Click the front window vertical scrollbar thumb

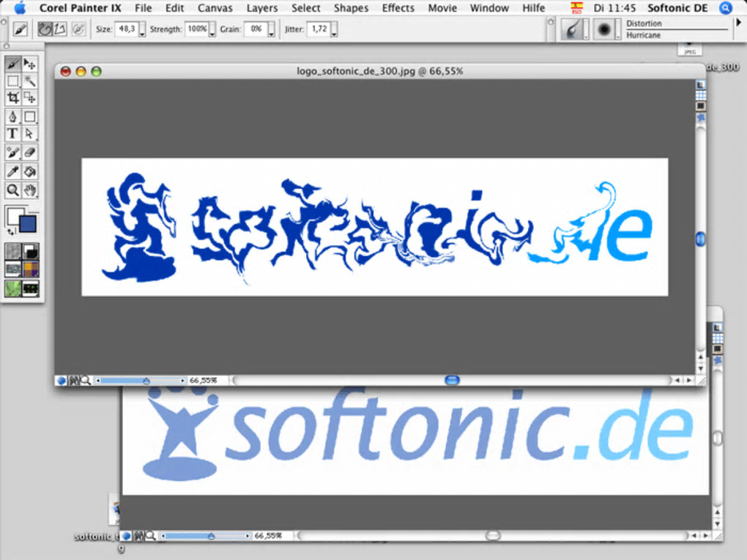pos(700,239)
